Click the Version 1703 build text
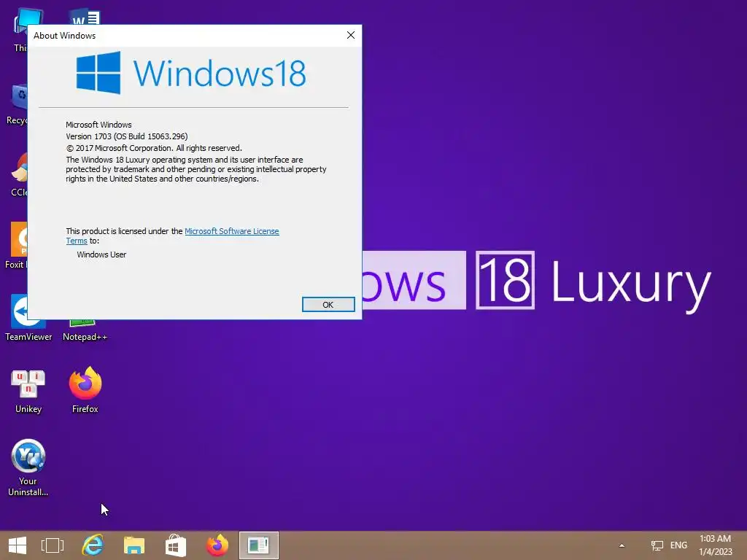 (x=127, y=136)
